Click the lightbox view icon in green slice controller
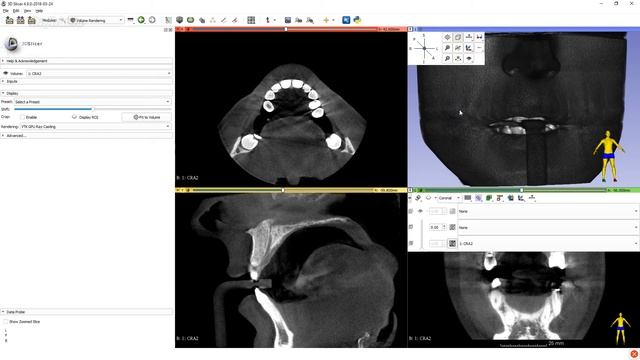Image resolution: width=640 pixels, height=360 pixels. tap(468, 198)
